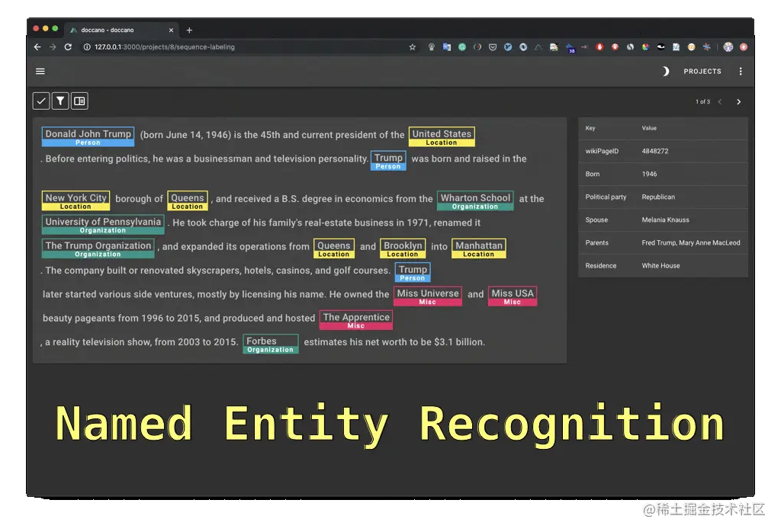Open the hamburger navigation menu
The height and width of the screenshot is (532, 781).
(x=40, y=71)
